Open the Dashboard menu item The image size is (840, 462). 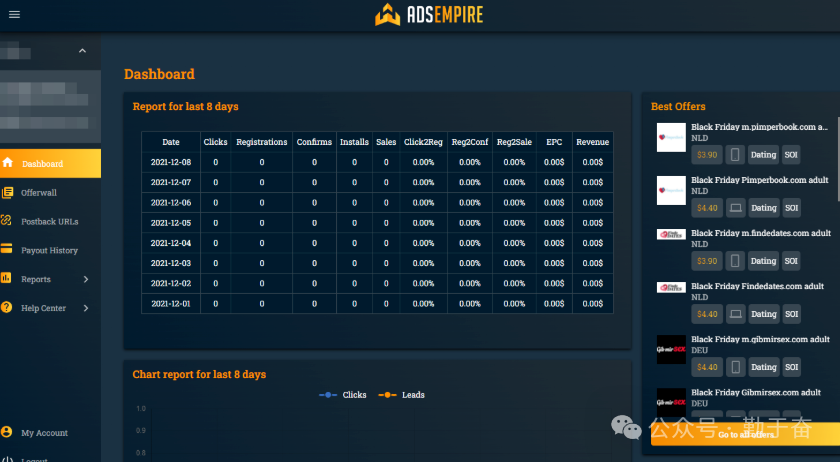coord(50,163)
